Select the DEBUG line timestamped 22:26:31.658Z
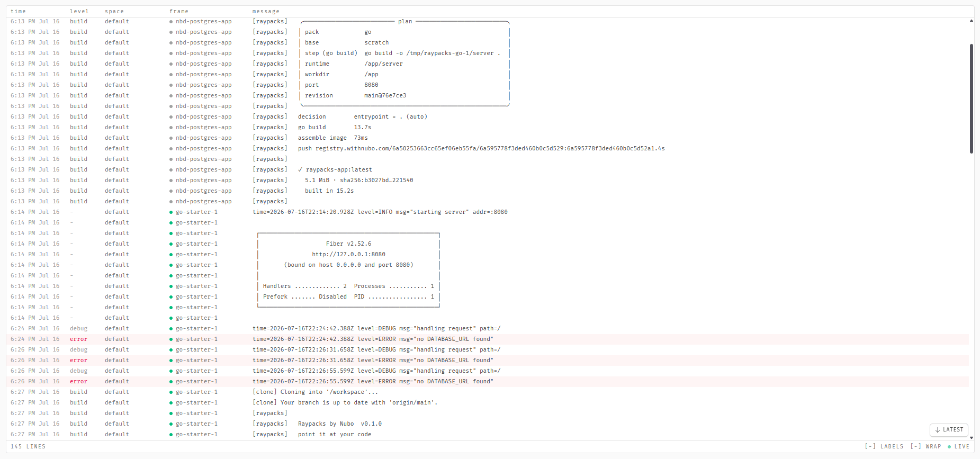 point(488,349)
